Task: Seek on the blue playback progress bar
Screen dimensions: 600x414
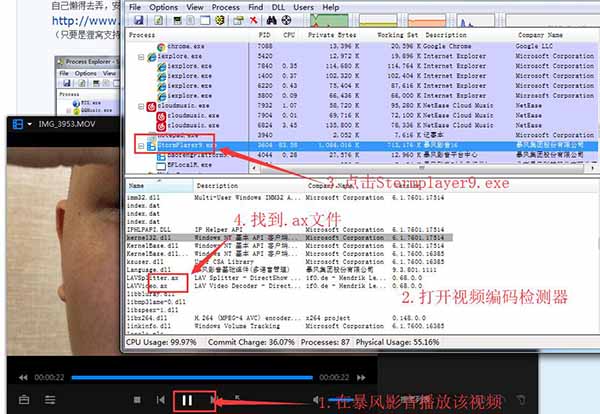Action: coord(192,378)
